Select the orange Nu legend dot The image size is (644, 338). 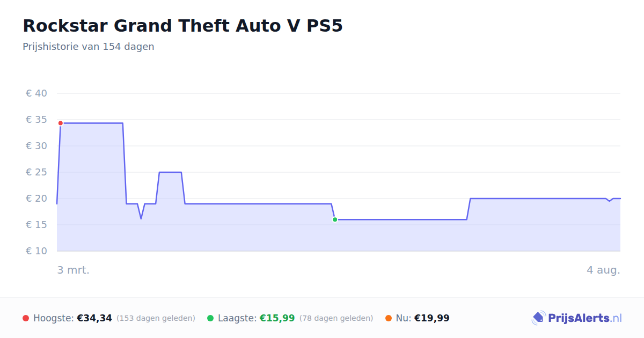click(389, 318)
